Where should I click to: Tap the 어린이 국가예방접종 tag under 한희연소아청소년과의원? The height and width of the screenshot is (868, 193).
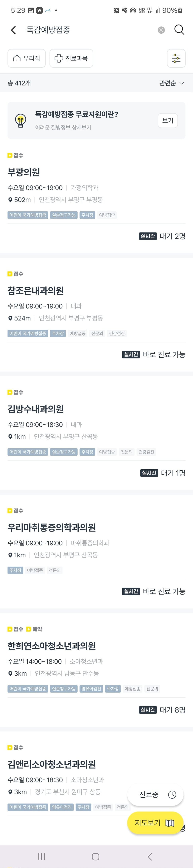(28, 689)
